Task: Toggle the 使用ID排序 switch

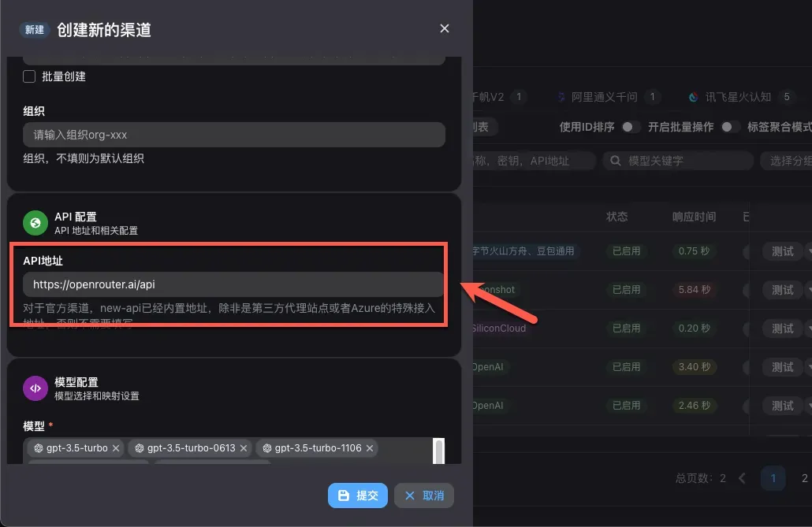Action: 629,127
